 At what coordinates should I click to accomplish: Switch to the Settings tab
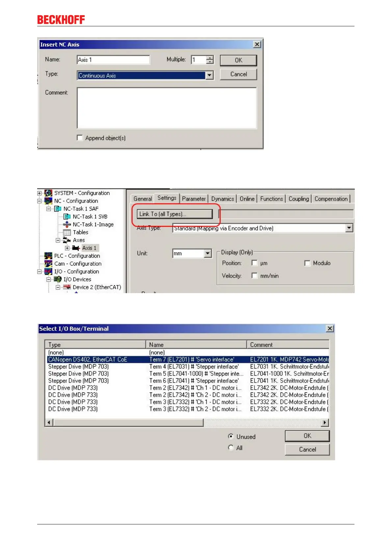click(x=167, y=198)
